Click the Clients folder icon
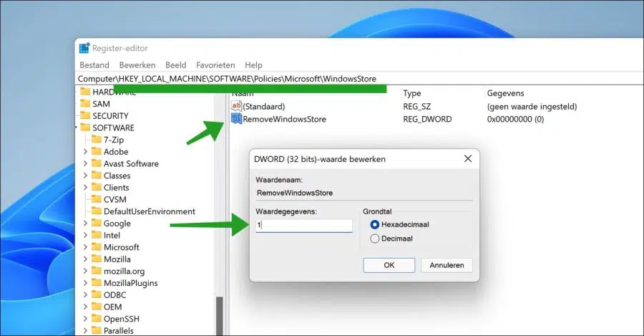This screenshot has height=336, width=644. click(x=97, y=187)
